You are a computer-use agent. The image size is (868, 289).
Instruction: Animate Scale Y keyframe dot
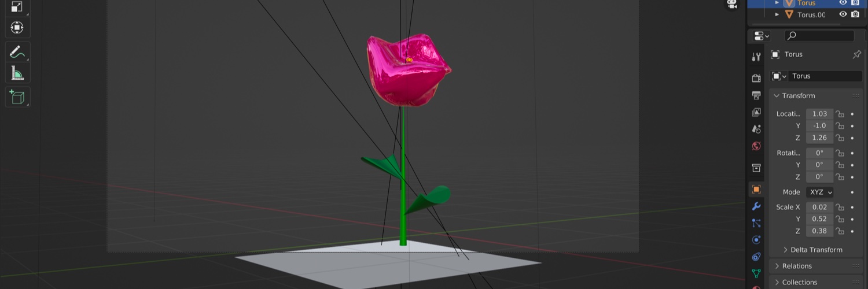click(852, 219)
